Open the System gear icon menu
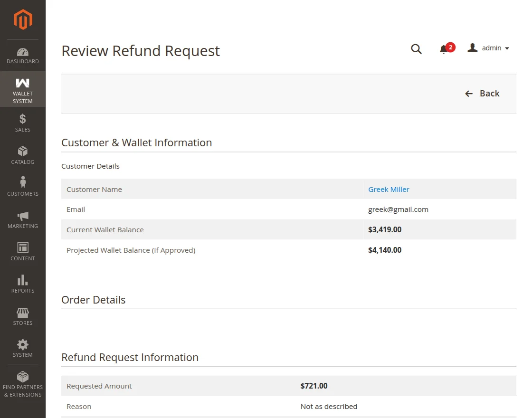Image resolution: width=532 pixels, height=418 pixels. (23, 345)
